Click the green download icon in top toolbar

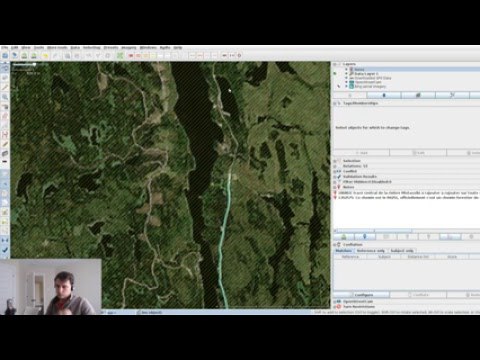pyautogui.click(x=24, y=55)
